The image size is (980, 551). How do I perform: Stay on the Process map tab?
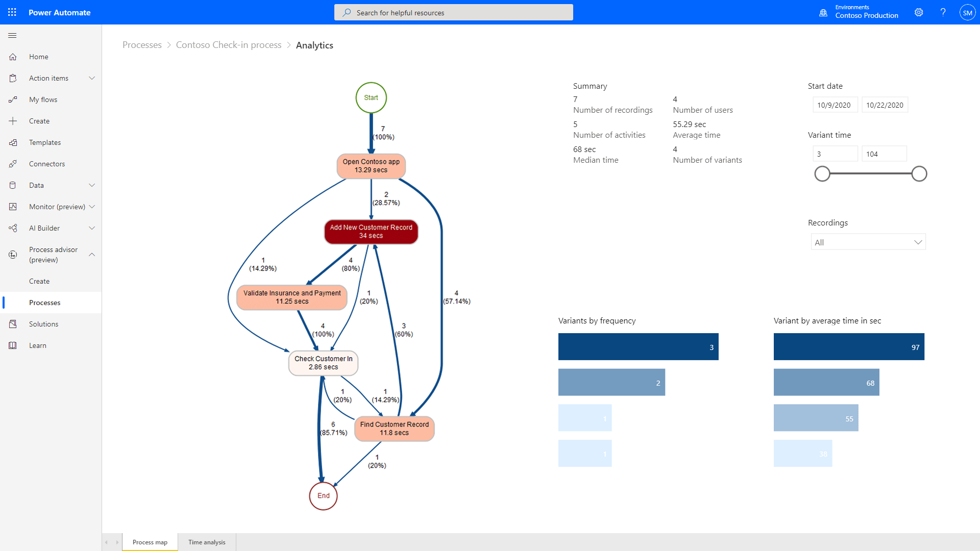click(149, 542)
